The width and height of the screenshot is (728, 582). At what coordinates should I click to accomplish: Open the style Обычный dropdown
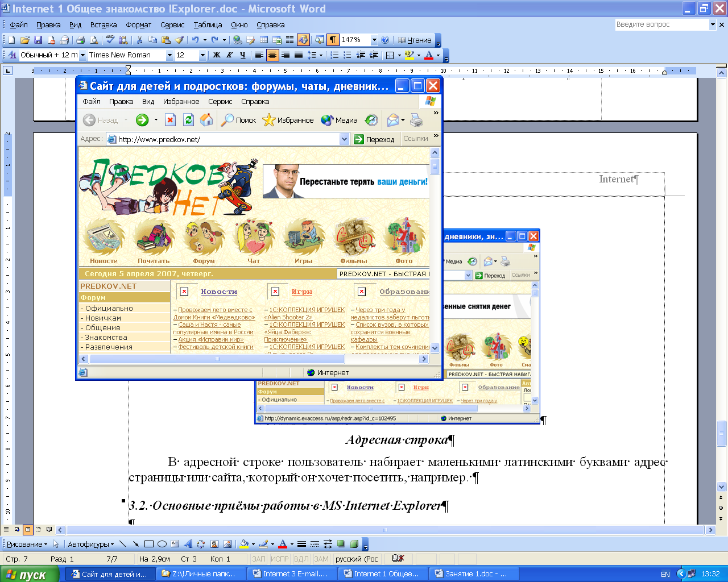82,55
